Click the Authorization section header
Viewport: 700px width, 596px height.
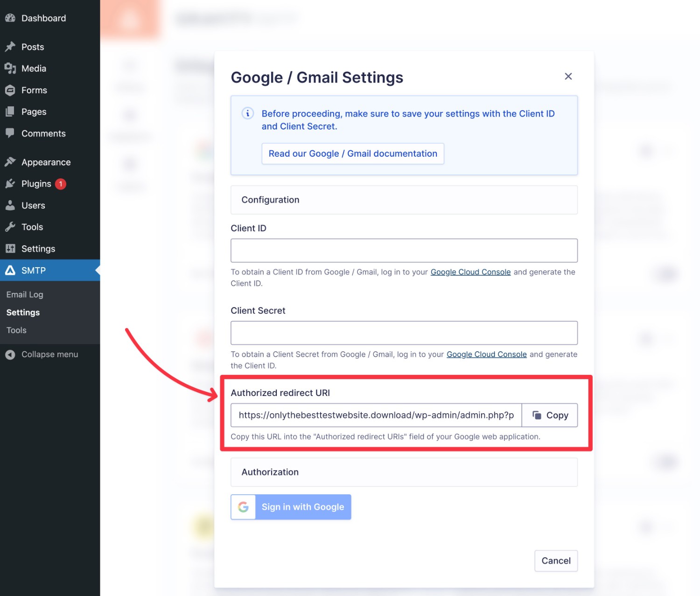(x=404, y=472)
